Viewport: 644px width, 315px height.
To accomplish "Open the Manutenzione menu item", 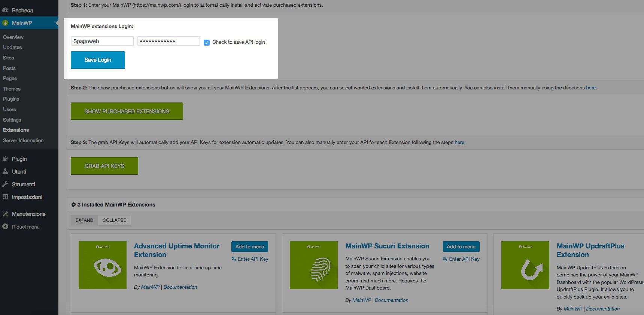I will pos(29,214).
